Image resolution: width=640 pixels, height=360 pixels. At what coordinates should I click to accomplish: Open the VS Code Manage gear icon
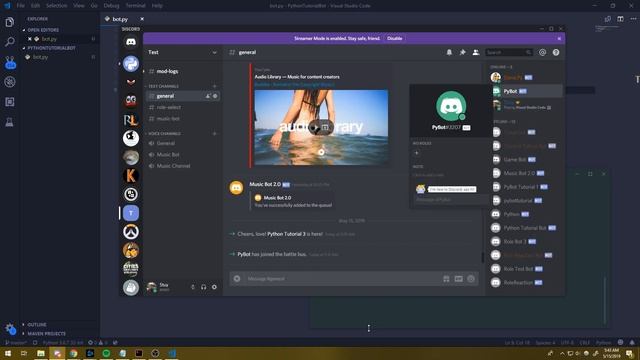coord(10,328)
